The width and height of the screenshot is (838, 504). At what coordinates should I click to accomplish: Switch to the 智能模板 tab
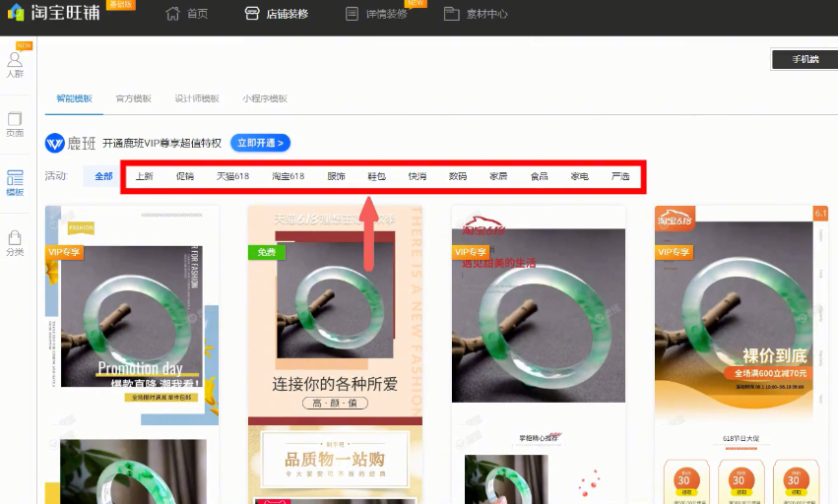74,98
